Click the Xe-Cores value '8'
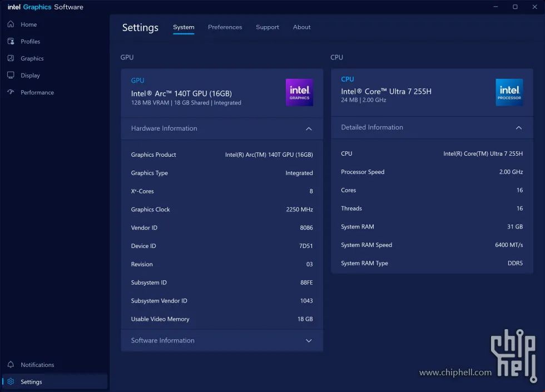545x392 pixels. [x=311, y=191]
